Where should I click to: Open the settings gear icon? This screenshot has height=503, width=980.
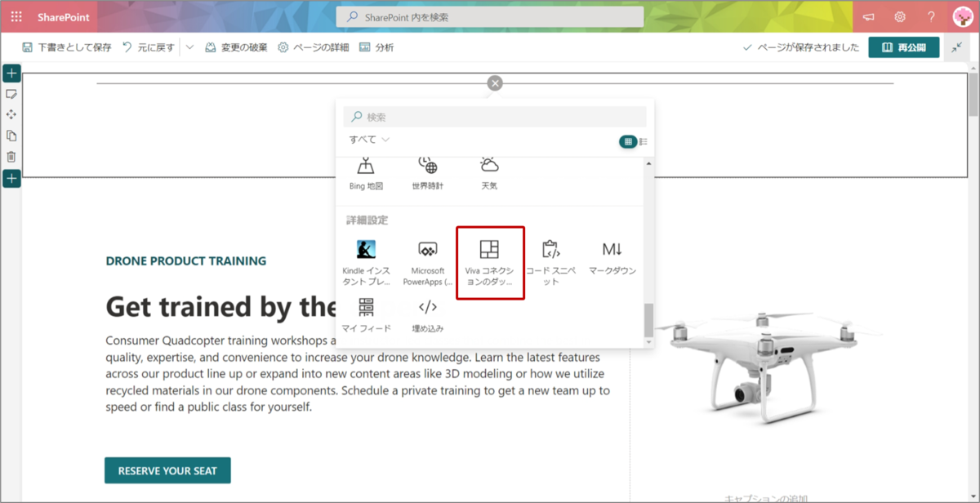[900, 16]
